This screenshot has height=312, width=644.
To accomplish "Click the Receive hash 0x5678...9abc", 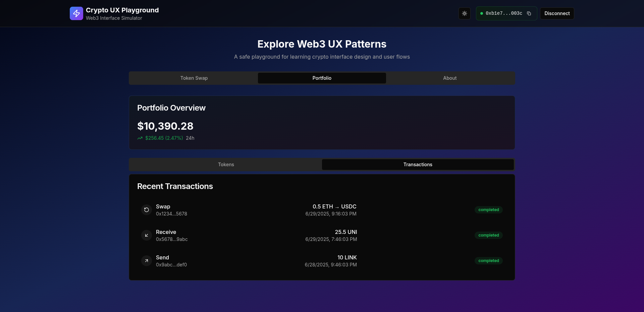I will click(x=172, y=239).
